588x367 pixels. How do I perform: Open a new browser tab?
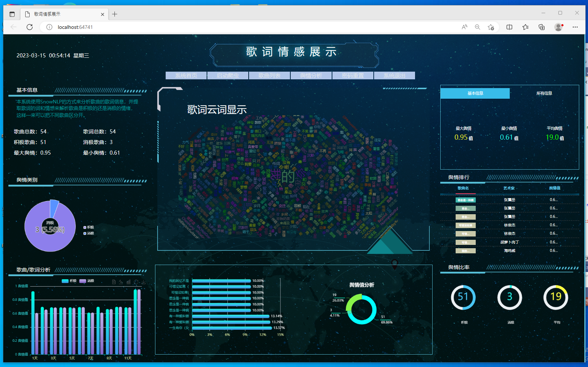click(115, 14)
